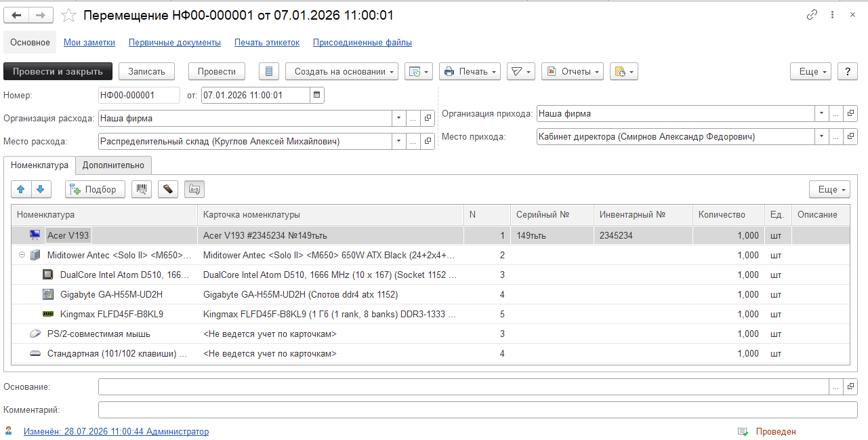Go forward with the right arrow button

41,16
